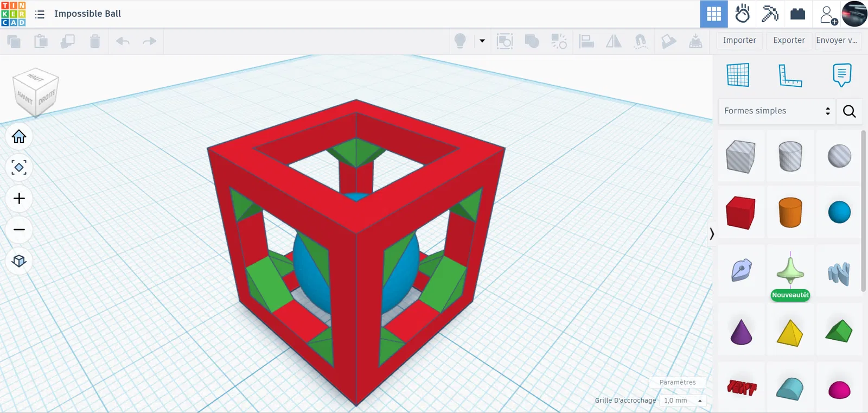The image size is (868, 413).
Task: Click the Drop to workplane icon
Action: (695, 41)
